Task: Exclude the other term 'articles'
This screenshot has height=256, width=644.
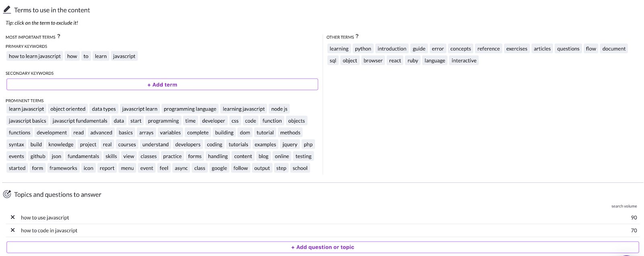Action: pyautogui.click(x=542, y=49)
